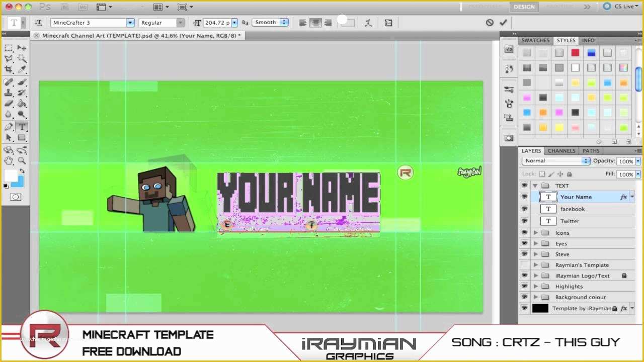
Task: Select the Brush tool
Action: coord(22,82)
